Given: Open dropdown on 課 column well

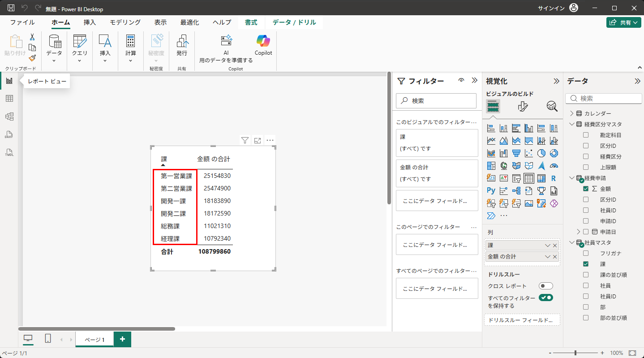Looking at the screenshot, I should click(x=547, y=246).
